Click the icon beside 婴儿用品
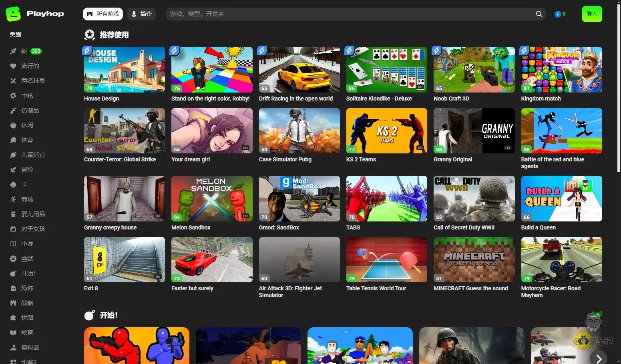621x364 pixels. pos(13,214)
